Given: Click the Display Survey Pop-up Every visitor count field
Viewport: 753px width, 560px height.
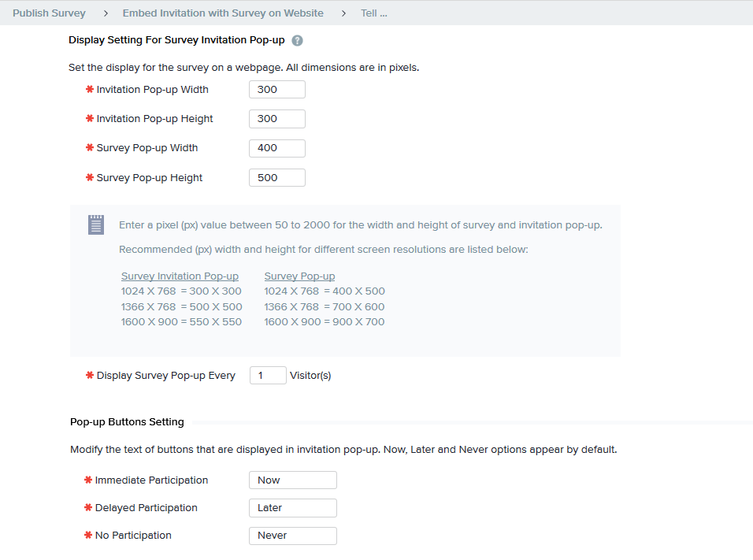Looking at the screenshot, I should [x=268, y=376].
